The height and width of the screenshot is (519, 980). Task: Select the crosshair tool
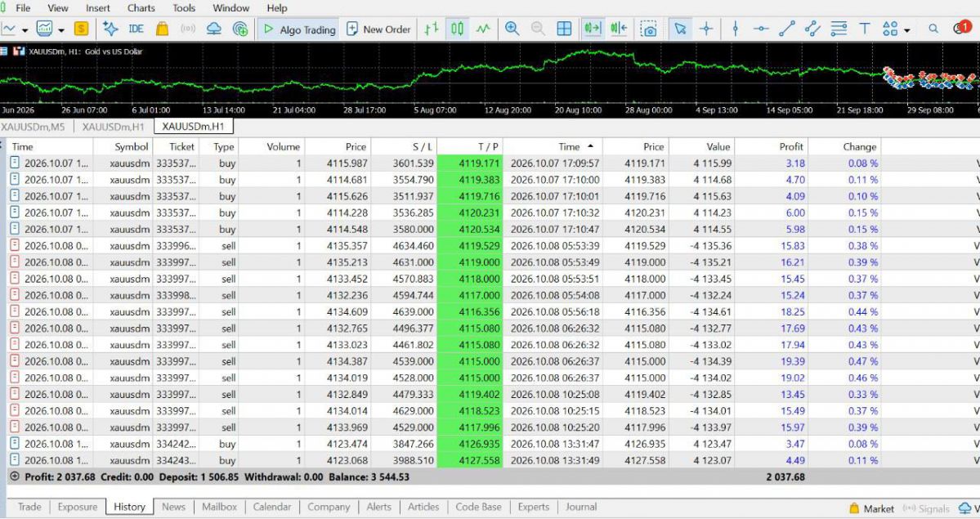(706, 29)
